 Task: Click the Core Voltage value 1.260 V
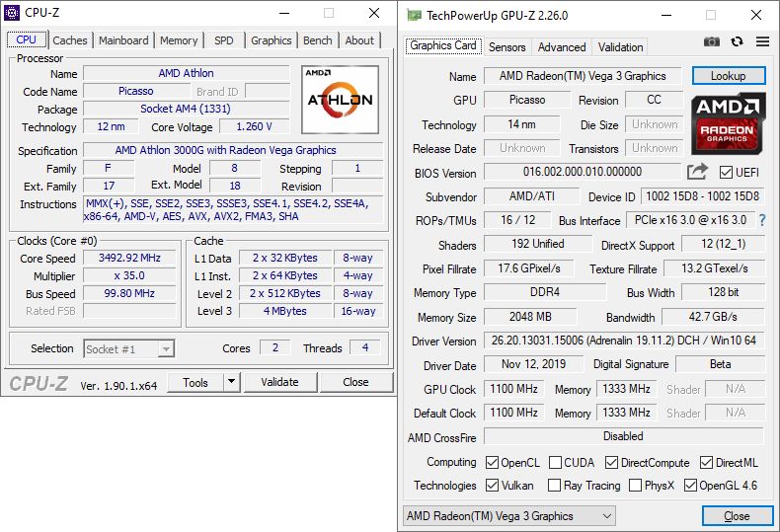(x=254, y=126)
